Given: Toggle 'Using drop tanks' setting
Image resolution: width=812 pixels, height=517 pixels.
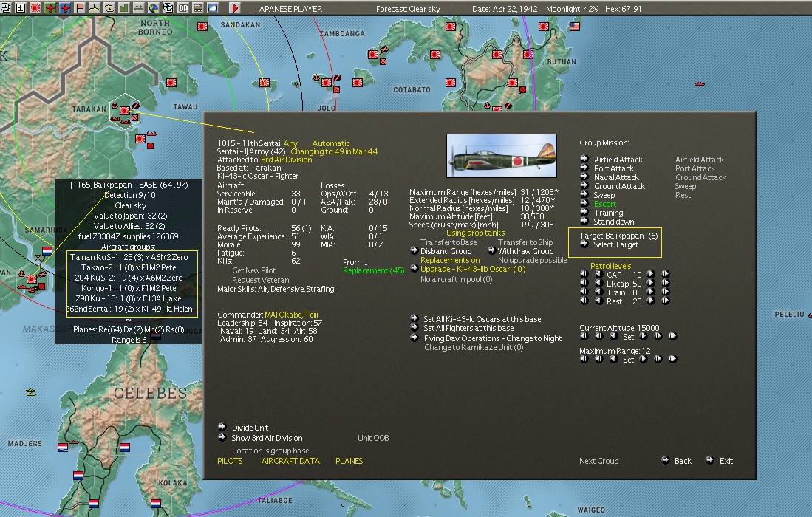Looking at the screenshot, I should point(475,233).
